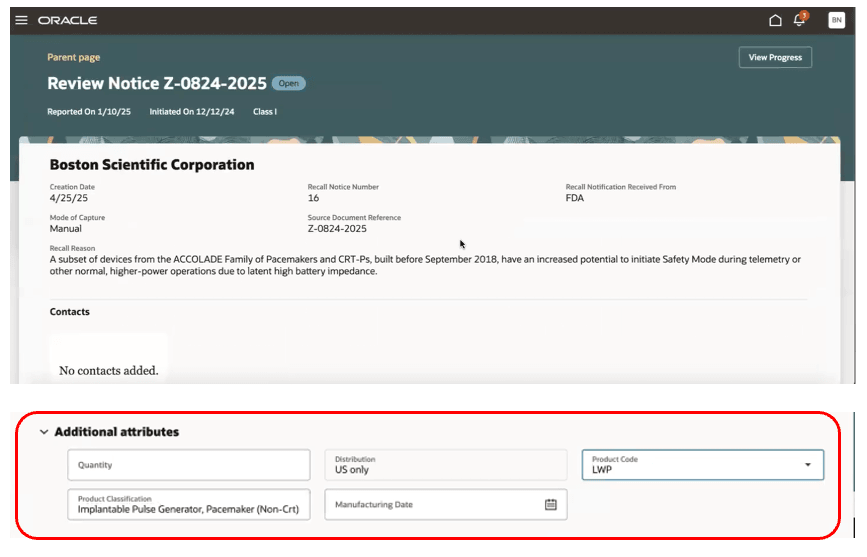Click the Reported On 1/10/25 text
Screen dimensions: 867x557
coord(89,112)
